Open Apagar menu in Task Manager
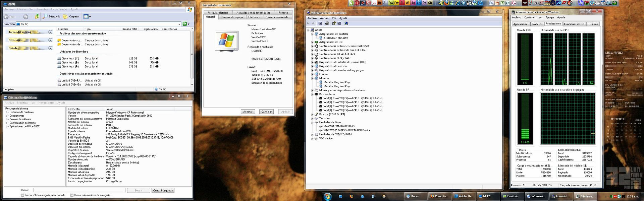This screenshot has width=644, height=201. [x=550, y=17]
